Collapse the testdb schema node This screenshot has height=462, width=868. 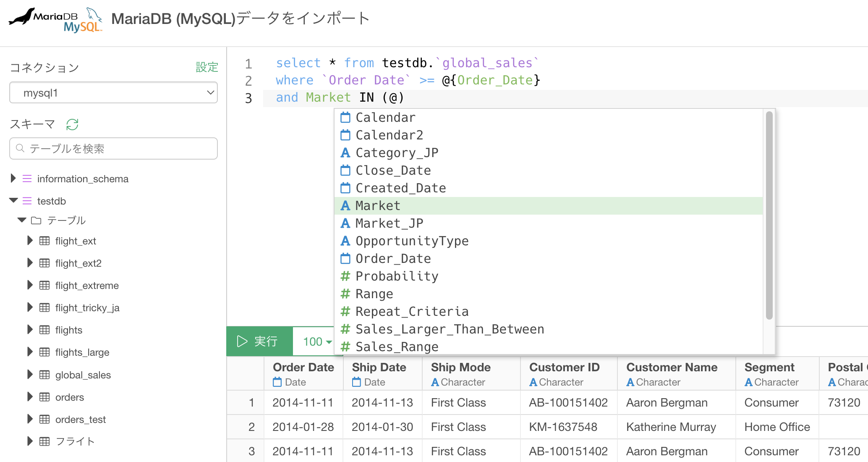(x=13, y=201)
